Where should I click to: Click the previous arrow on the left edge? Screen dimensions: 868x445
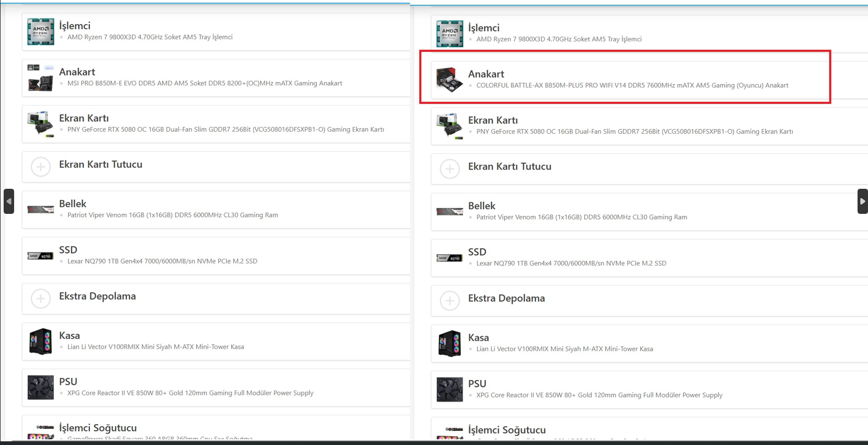point(9,201)
